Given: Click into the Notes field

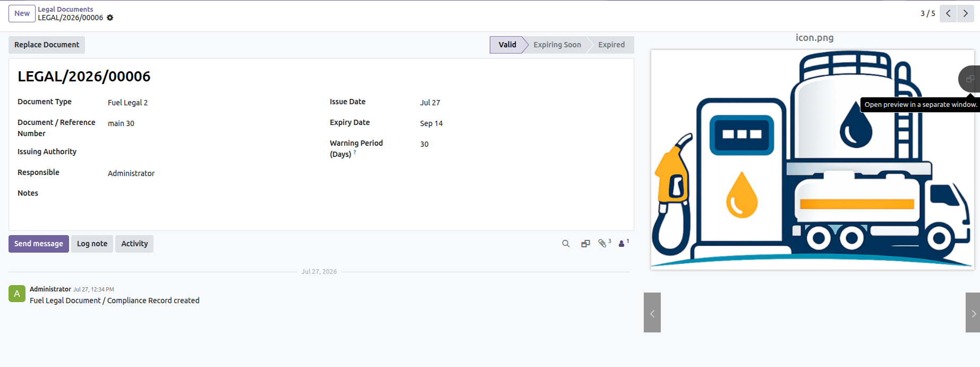Looking at the screenshot, I should coord(210,194).
